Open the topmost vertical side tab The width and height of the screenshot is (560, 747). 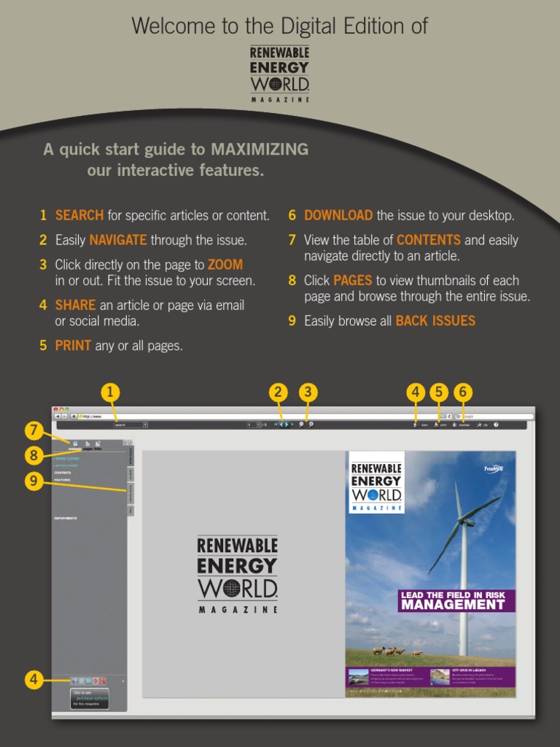(131, 456)
